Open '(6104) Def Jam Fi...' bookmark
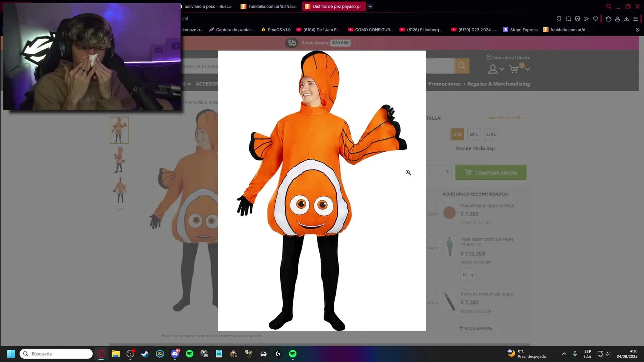 tap(318, 30)
